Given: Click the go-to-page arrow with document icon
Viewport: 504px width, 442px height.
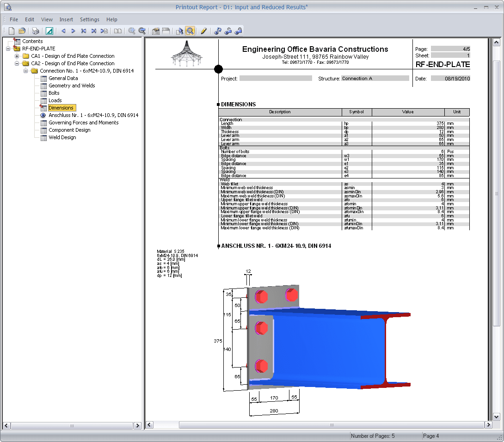Looking at the screenshot, I should point(104,31).
